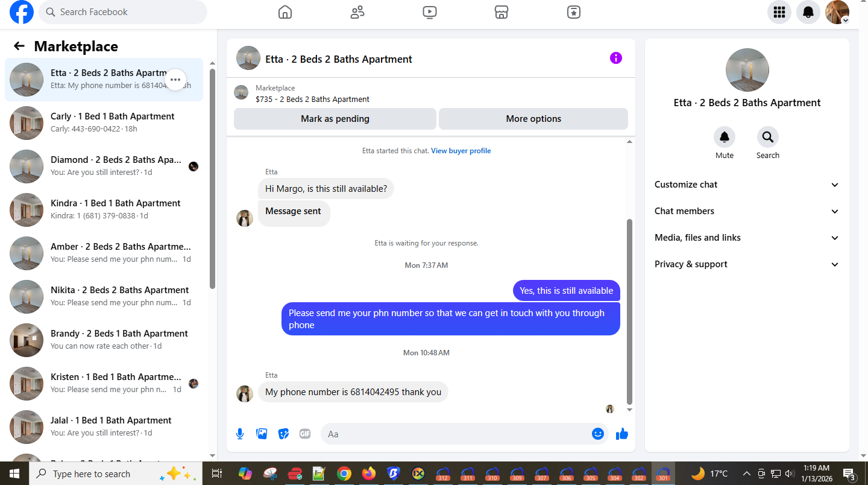Open the Copilot icon in the taskbar
The width and height of the screenshot is (868, 485).
245,474
